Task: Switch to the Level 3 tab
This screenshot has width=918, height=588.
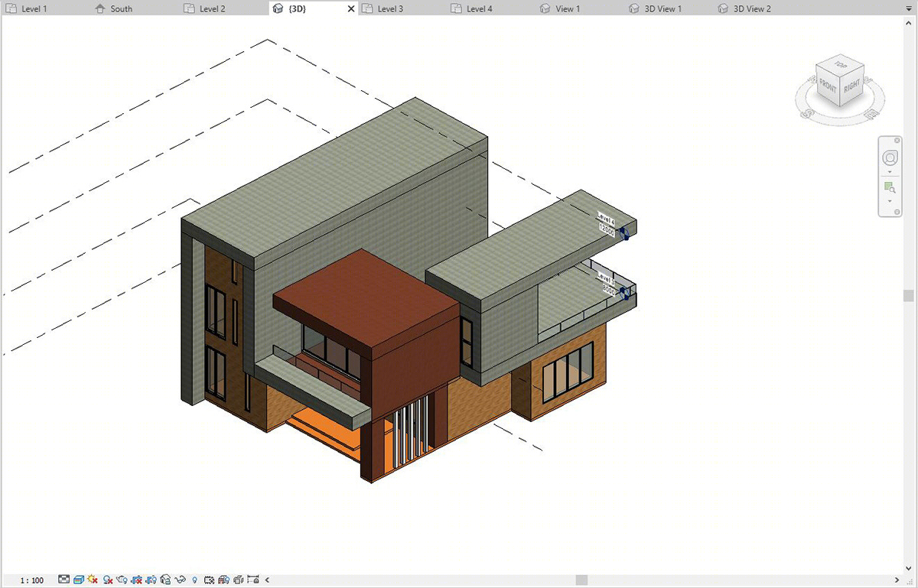Action: (x=390, y=8)
